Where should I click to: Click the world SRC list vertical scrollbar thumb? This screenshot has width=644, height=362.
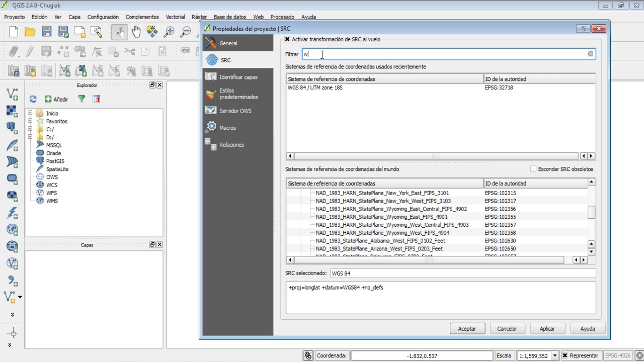coord(591,213)
